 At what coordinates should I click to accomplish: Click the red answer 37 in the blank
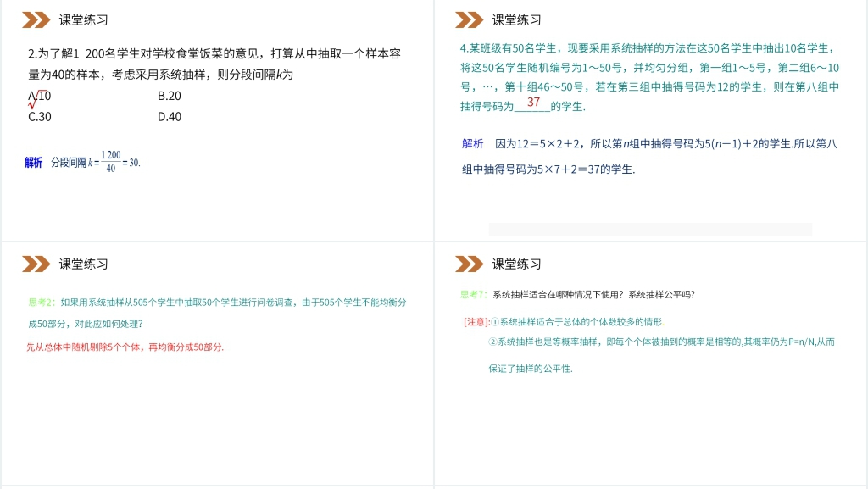[533, 102]
